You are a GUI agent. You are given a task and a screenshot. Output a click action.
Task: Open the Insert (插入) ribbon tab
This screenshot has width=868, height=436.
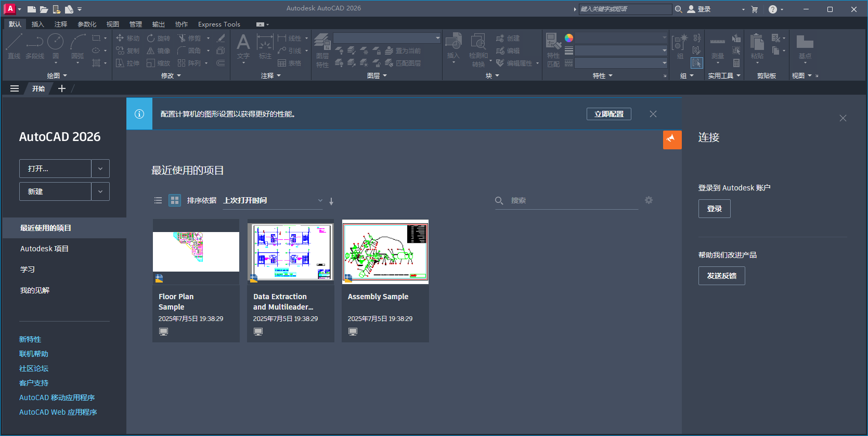[38, 24]
